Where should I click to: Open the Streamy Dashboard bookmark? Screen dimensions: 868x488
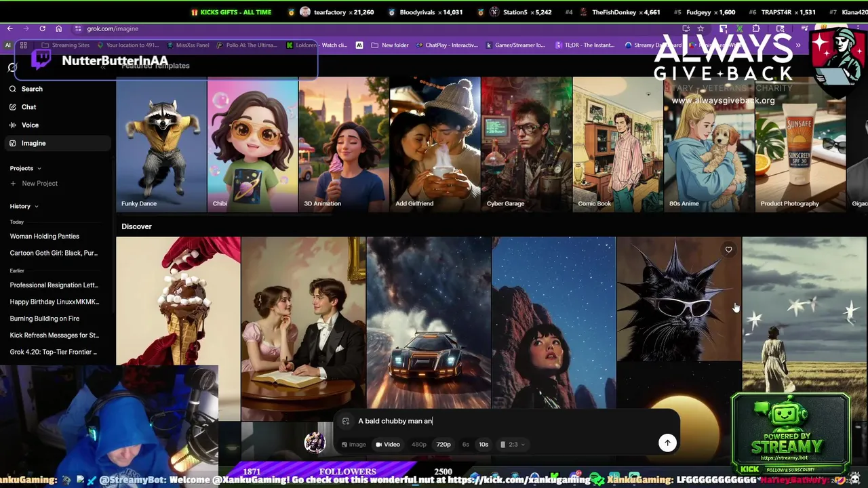tap(652, 45)
